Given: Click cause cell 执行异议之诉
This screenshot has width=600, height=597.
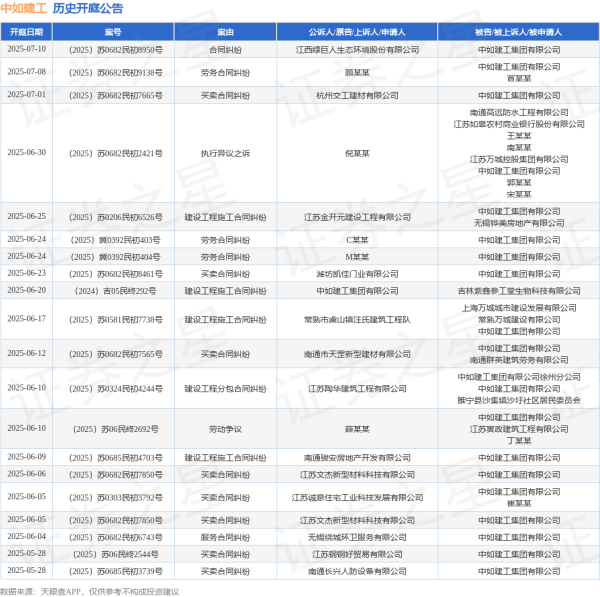Looking at the screenshot, I should point(225,153).
